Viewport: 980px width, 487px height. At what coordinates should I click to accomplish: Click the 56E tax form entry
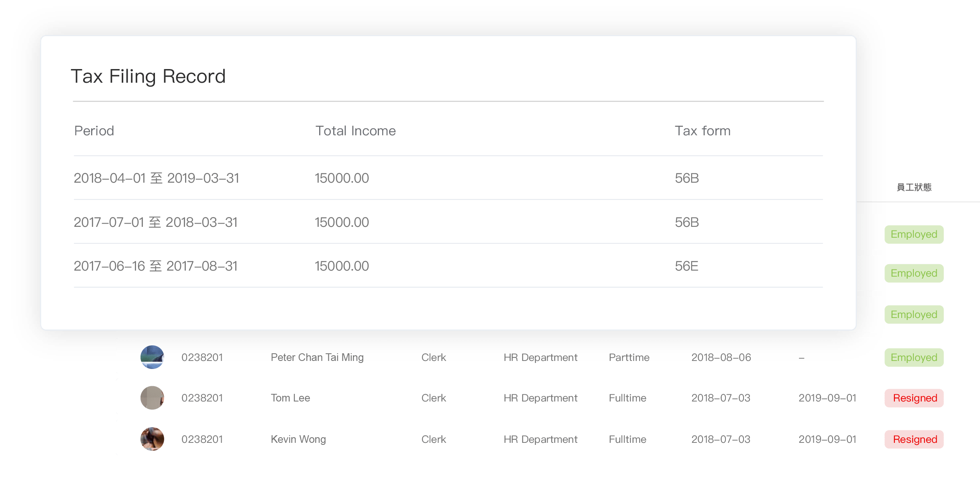click(x=686, y=266)
